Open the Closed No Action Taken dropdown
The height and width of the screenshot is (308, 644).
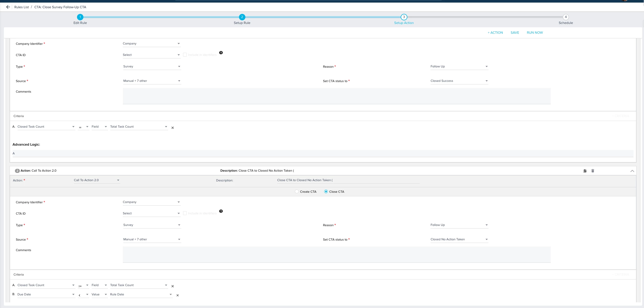point(459,239)
